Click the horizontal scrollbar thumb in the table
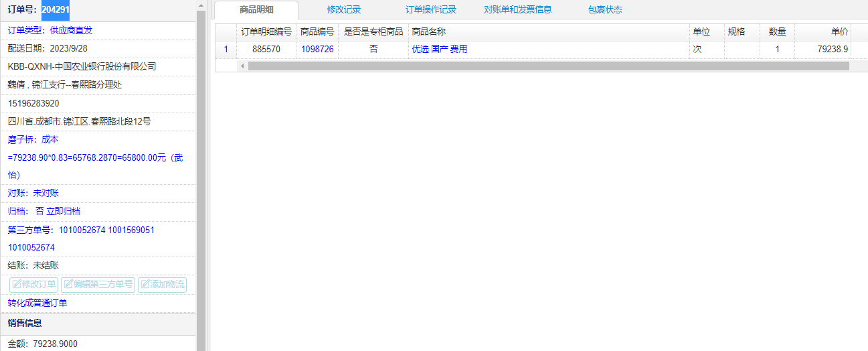Screen dimensions: 868x351 pos(548,66)
